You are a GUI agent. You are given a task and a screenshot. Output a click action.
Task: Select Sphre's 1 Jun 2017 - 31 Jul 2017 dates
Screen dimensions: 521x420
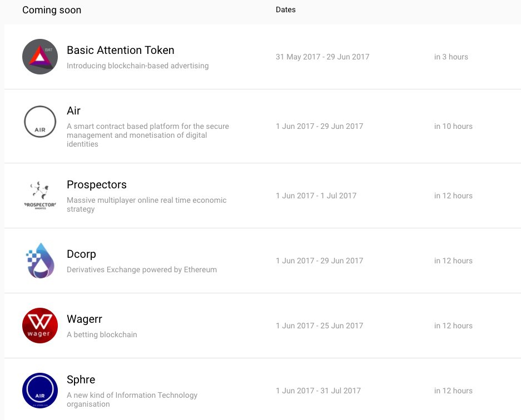pos(318,391)
